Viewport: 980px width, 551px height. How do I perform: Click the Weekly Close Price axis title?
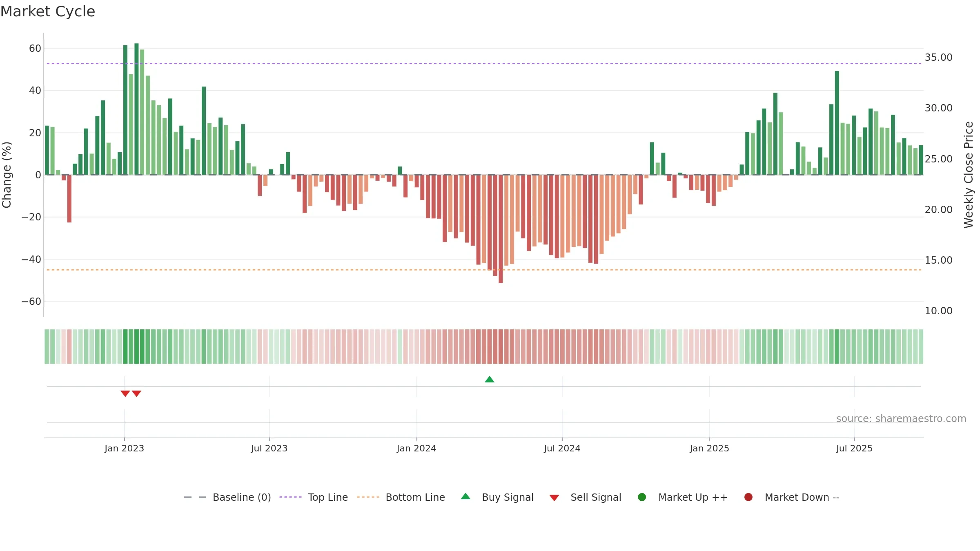click(969, 175)
